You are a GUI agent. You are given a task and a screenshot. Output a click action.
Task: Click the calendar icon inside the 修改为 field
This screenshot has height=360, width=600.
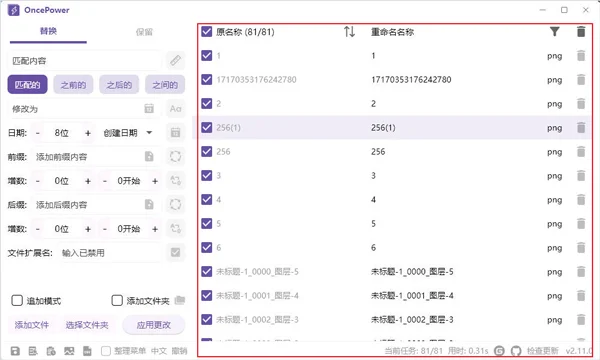[x=149, y=109]
